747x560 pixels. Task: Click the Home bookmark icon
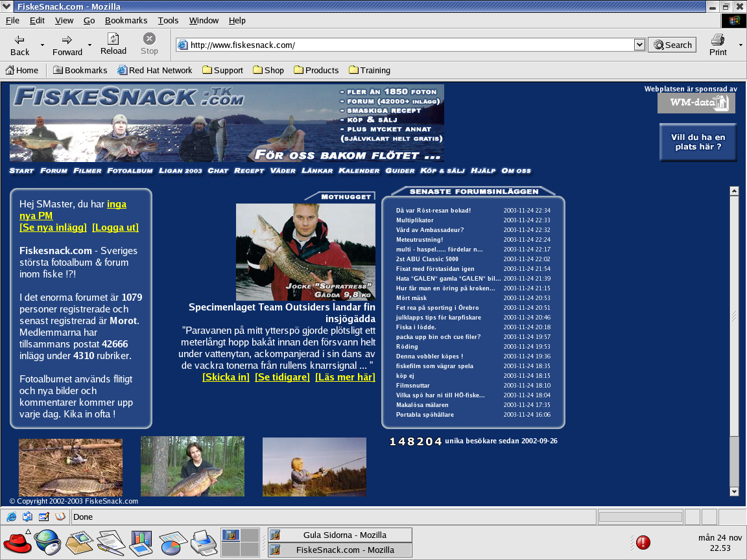(x=10, y=70)
